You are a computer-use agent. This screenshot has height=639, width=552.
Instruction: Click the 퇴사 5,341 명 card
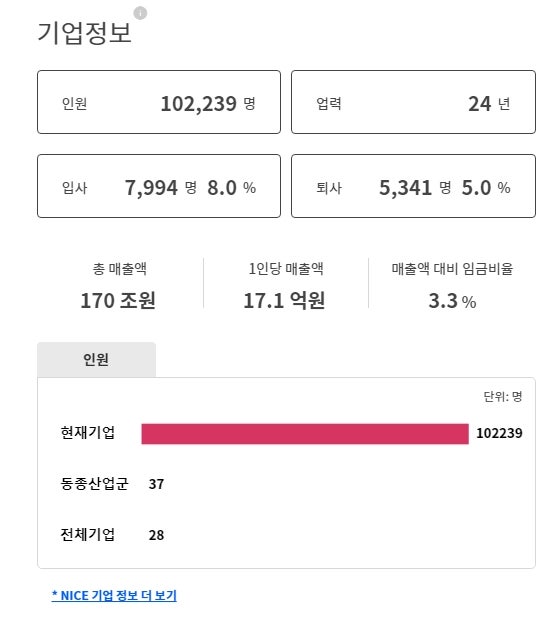(x=413, y=186)
